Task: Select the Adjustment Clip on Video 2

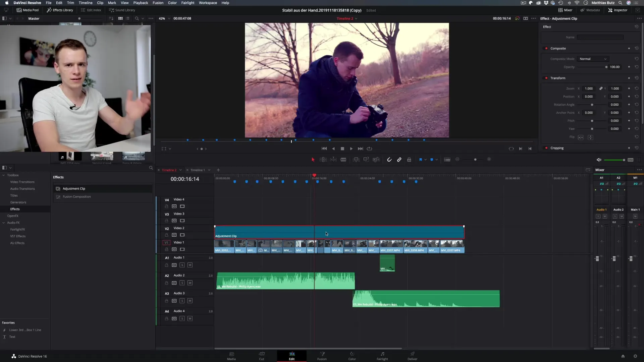Action: [x=339, y=232]
